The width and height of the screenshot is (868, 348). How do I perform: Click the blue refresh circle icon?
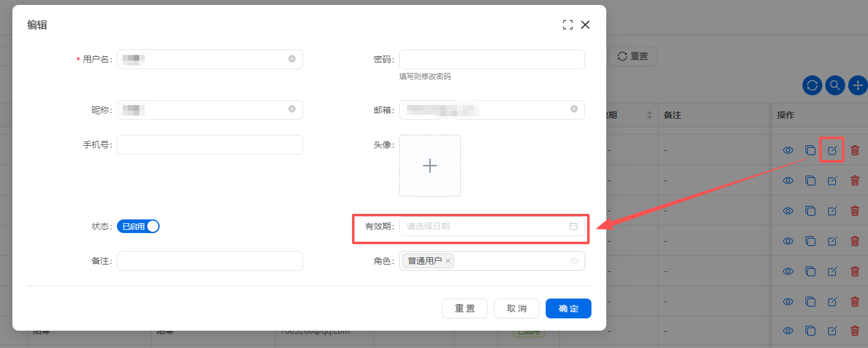tap(812, 85)
